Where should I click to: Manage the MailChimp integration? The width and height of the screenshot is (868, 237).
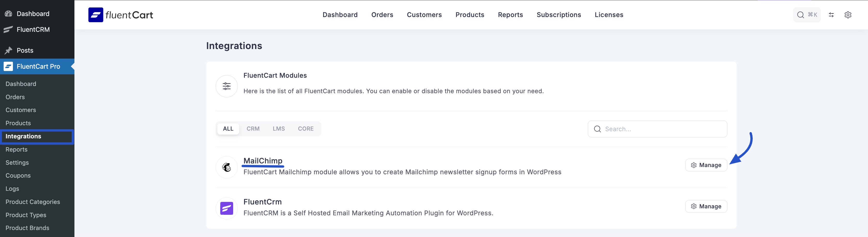706,165
